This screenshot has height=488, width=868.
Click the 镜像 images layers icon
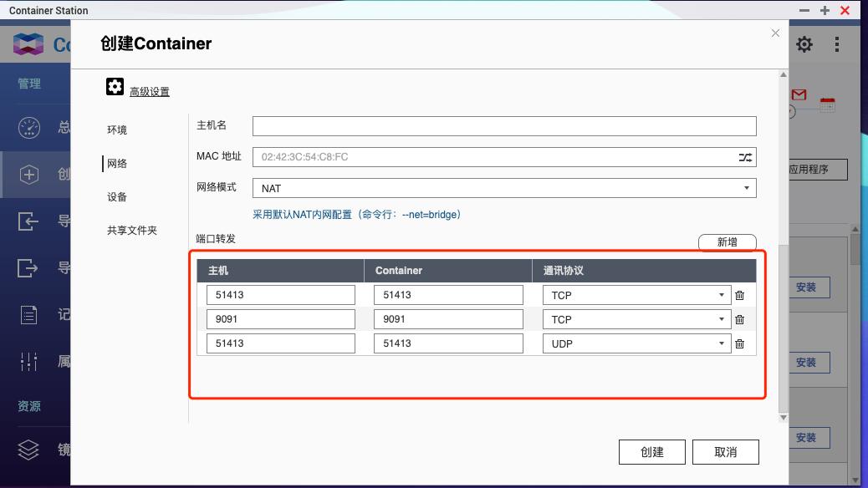(x=28, y=450)
